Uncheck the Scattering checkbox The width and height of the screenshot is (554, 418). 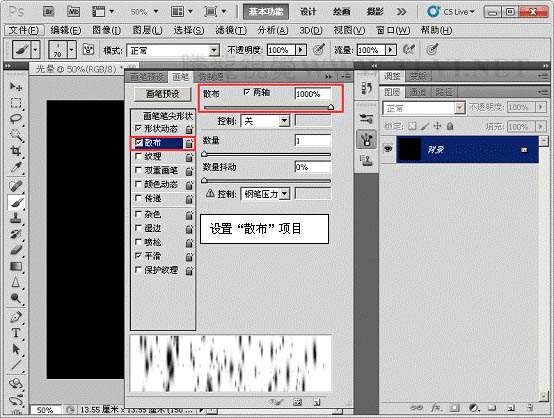pyautogui.click(x=138, y=142)
